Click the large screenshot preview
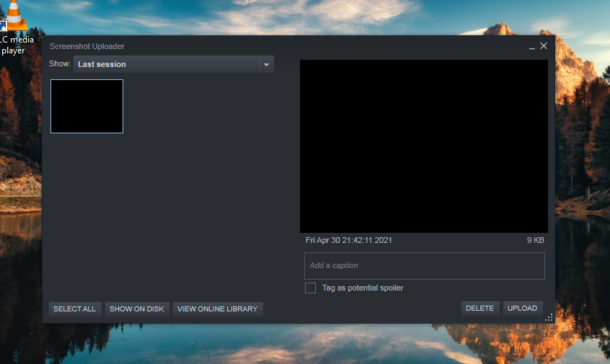The height and width of the screenshot is (364, 610). 424,146
